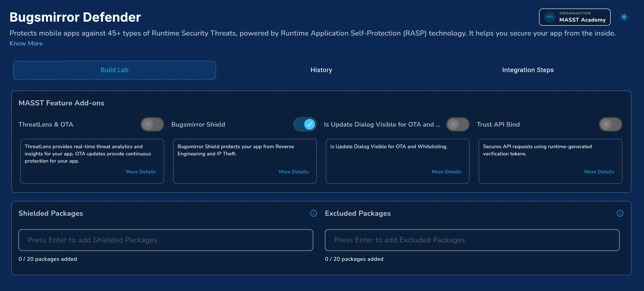
Task: View More Details for Update Dialog card
Action: point(446,172)
